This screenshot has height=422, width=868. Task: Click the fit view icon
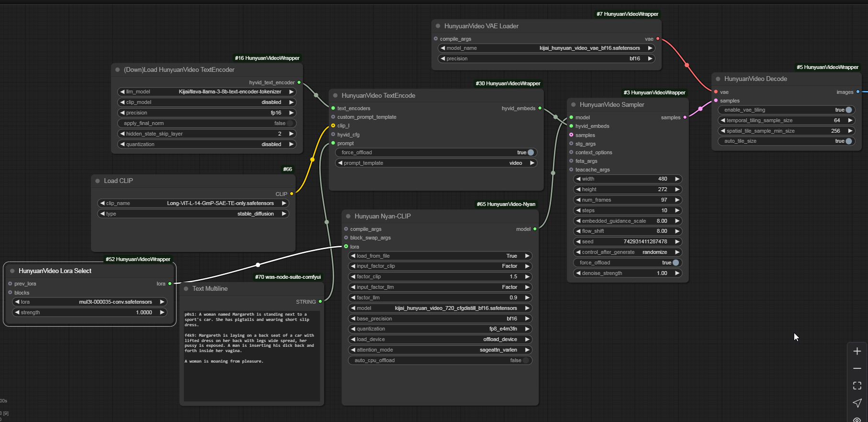(x=857, y=386)
